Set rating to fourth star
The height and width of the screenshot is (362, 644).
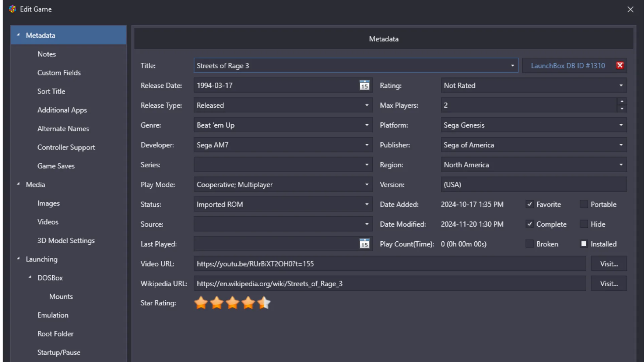pyautogui.click(x=248, y=303)
